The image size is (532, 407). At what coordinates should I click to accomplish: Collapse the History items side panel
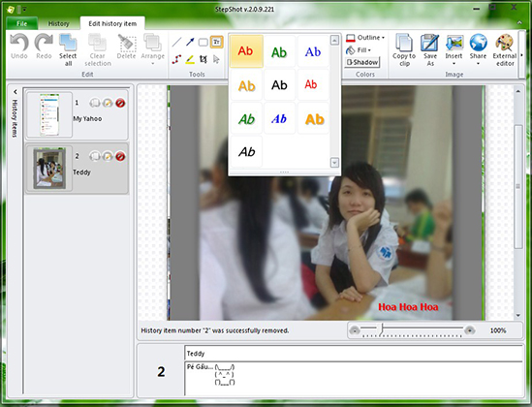pyautogui.click(x=15, y=91)
